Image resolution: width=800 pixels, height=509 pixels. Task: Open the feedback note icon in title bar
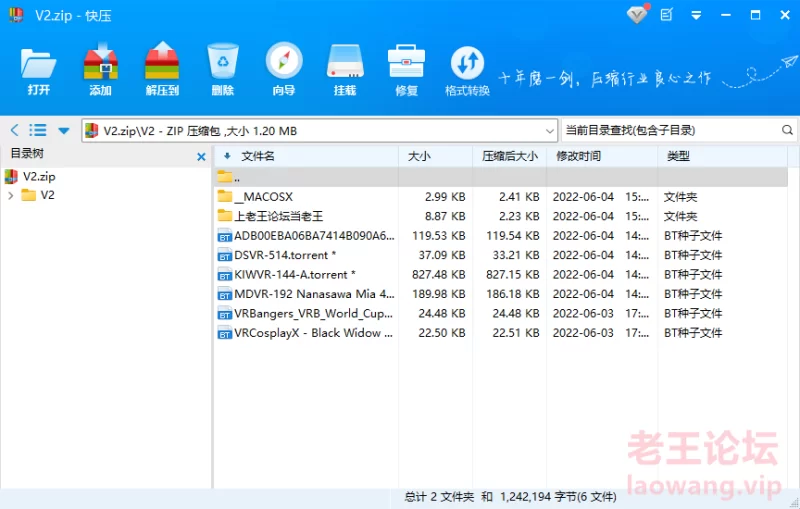tap(667, 15)
